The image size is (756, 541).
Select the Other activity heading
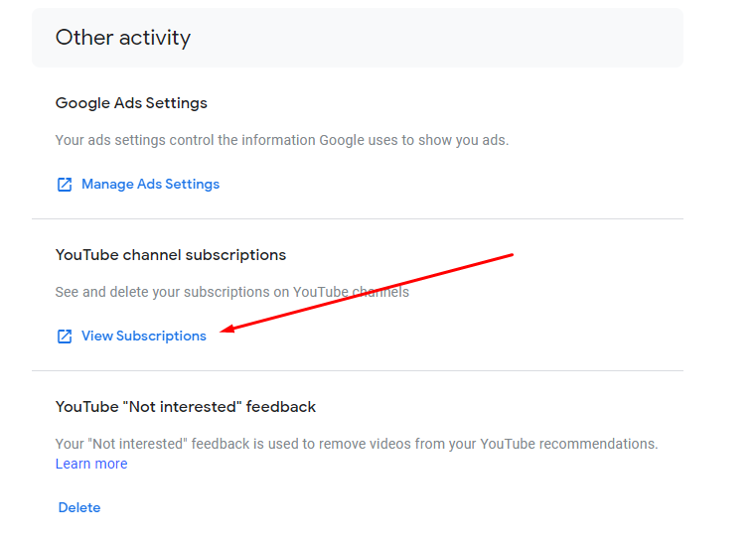[x=123, y=38]
